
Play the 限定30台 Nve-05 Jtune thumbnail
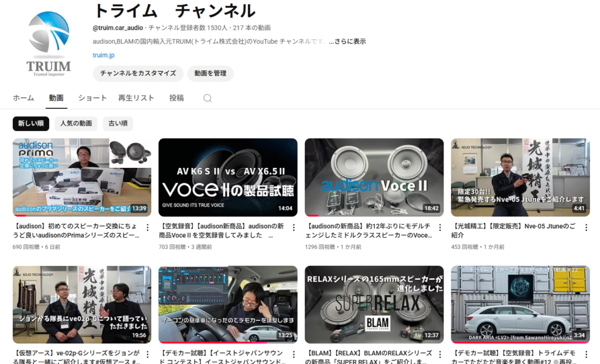click(520, 177)
